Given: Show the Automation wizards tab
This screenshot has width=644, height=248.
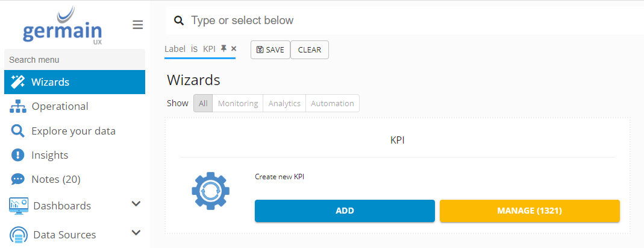Looking at the screenshot, I should point(333,103).
